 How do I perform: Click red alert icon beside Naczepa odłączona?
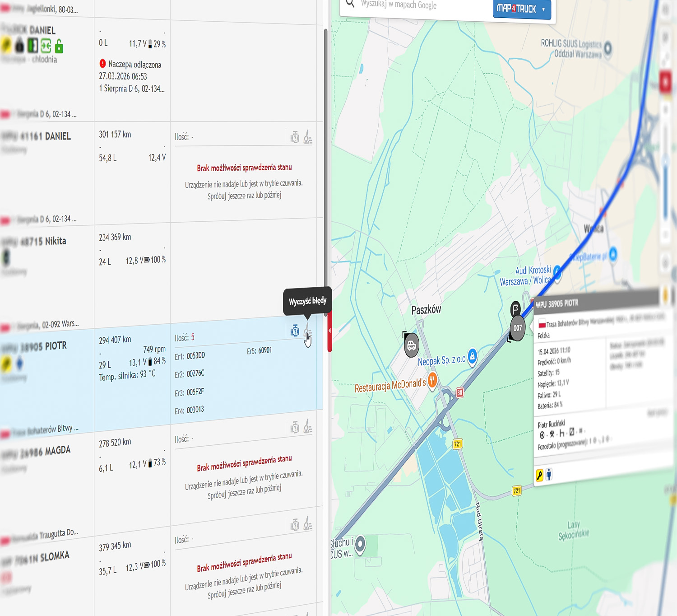(102, 64)
